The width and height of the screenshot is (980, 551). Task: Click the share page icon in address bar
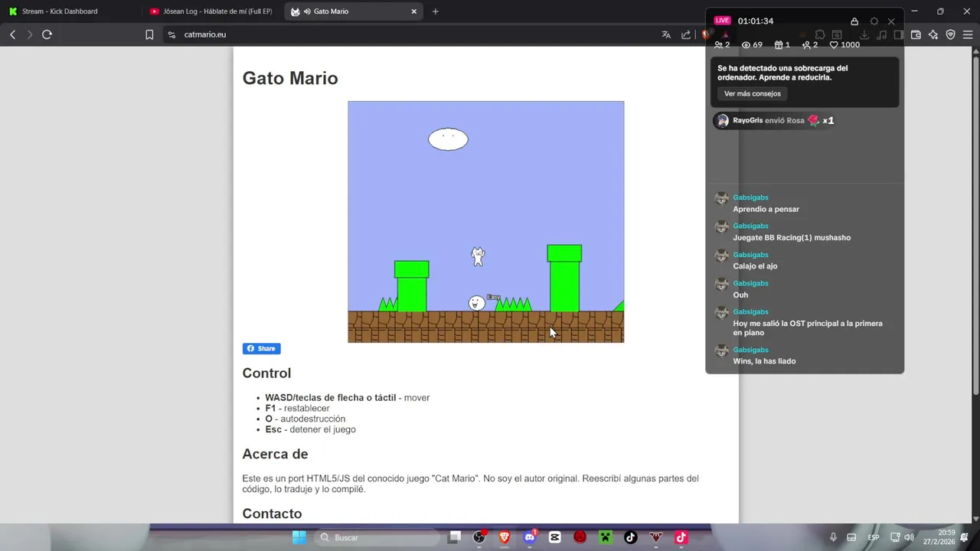(x=686, y=34)
